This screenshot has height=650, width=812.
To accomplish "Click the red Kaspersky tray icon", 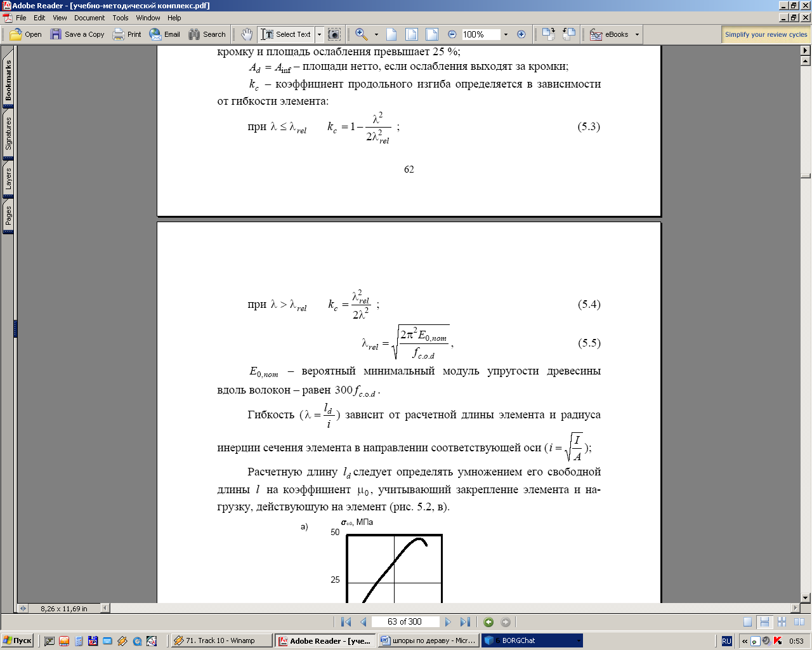I will (x=778, y=641).
